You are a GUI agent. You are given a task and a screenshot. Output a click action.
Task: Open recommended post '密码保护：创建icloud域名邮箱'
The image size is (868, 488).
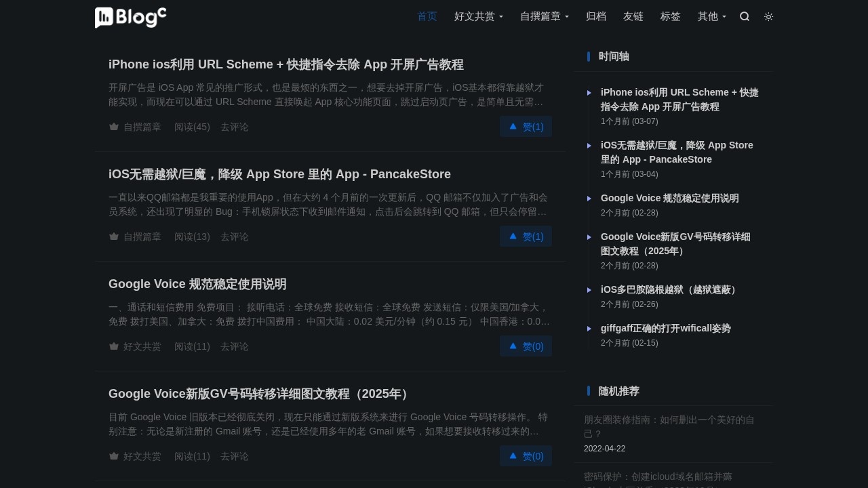coord(658,479)
